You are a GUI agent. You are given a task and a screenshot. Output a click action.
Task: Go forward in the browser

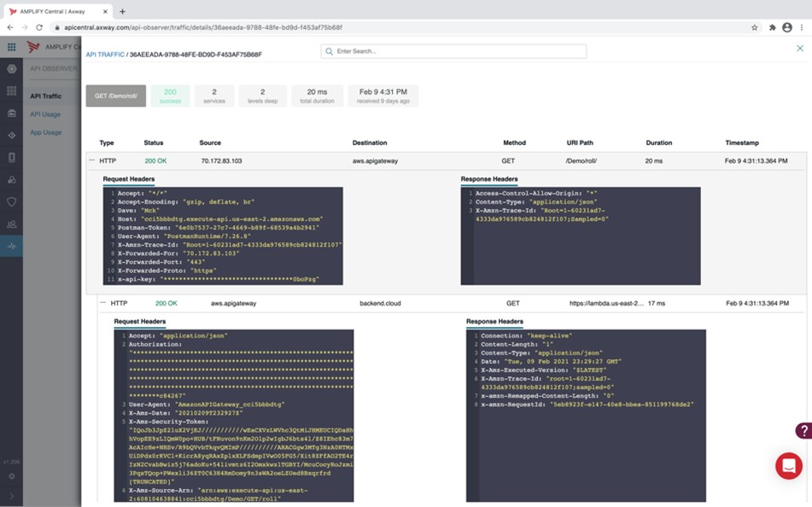tap(25, 27)
